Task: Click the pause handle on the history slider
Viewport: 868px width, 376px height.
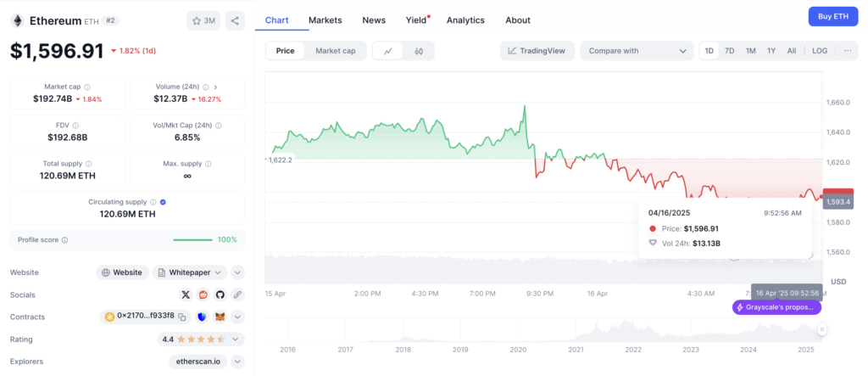Action: pyautogui.click(x=822, y=330)
